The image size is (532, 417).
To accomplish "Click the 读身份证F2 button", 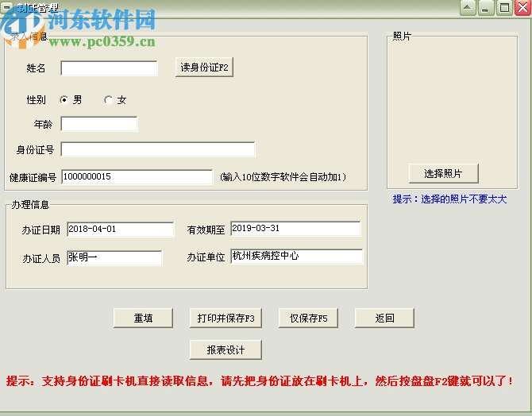I will click(204, 68).
